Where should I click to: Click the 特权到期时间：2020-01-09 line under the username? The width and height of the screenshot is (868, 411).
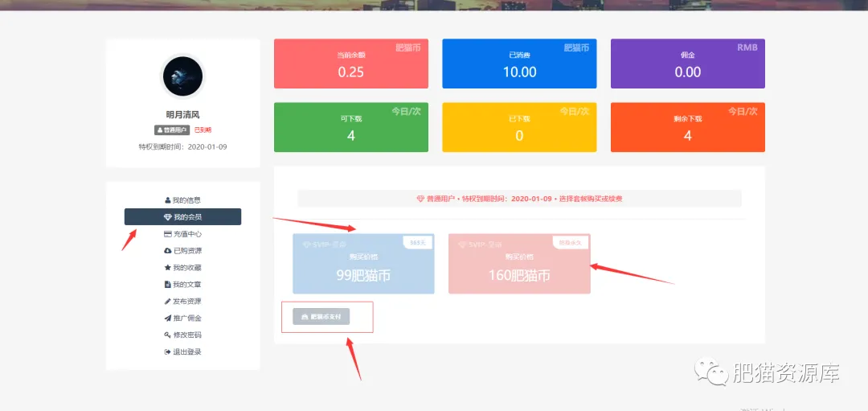182,146
